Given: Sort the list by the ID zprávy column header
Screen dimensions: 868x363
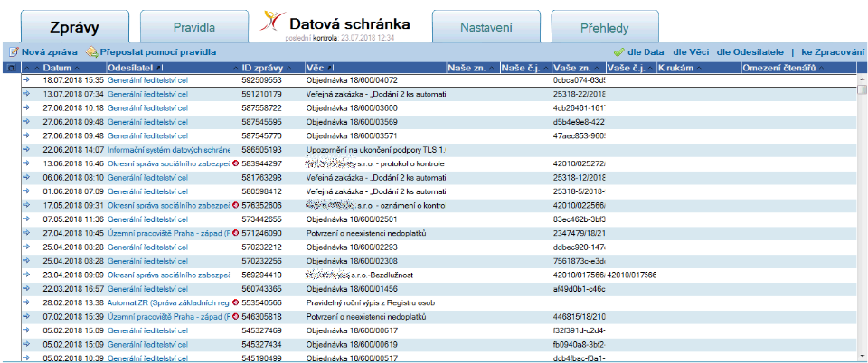Looking at the screenshot, I should [x=262, y=68].
